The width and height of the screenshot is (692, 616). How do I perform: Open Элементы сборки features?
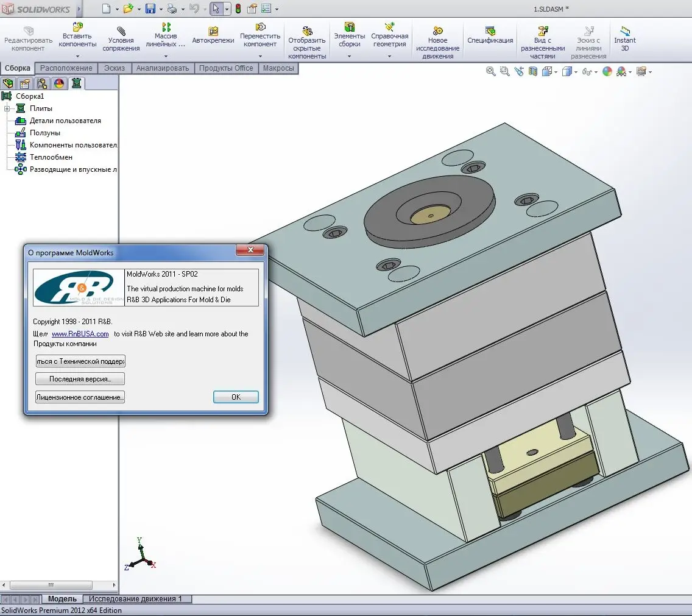point(350,35)
